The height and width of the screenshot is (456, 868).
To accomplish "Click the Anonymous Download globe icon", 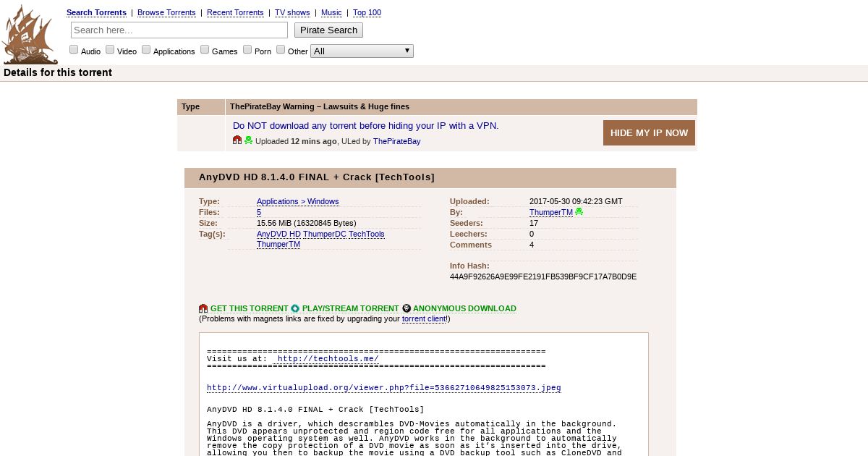I will coord(407,308).
